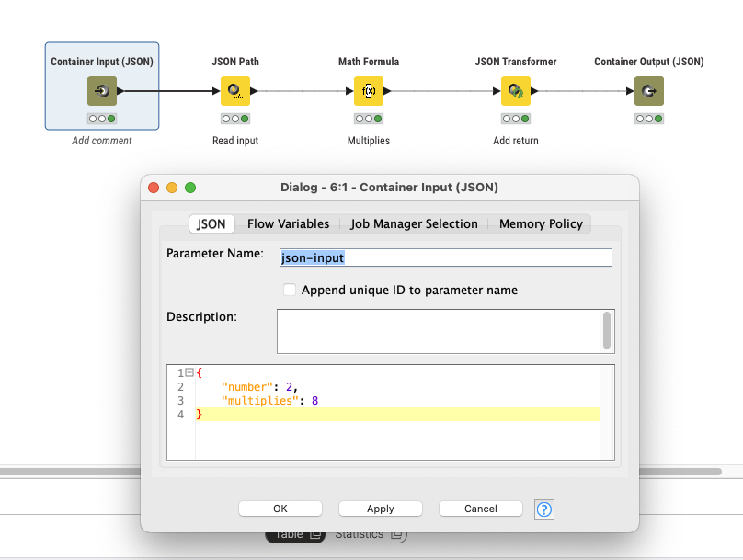Click the Apply button
This screenshot has width=743, height=560.
click(x=380, y=509)
